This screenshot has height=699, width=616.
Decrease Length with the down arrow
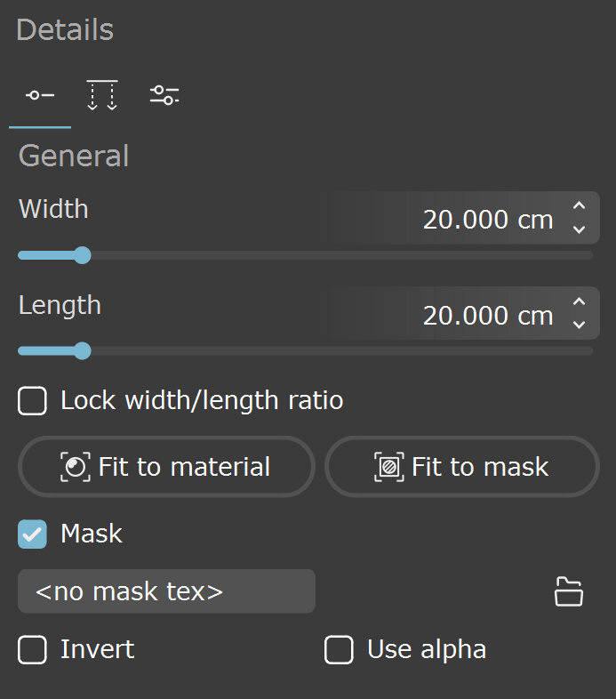579,325
